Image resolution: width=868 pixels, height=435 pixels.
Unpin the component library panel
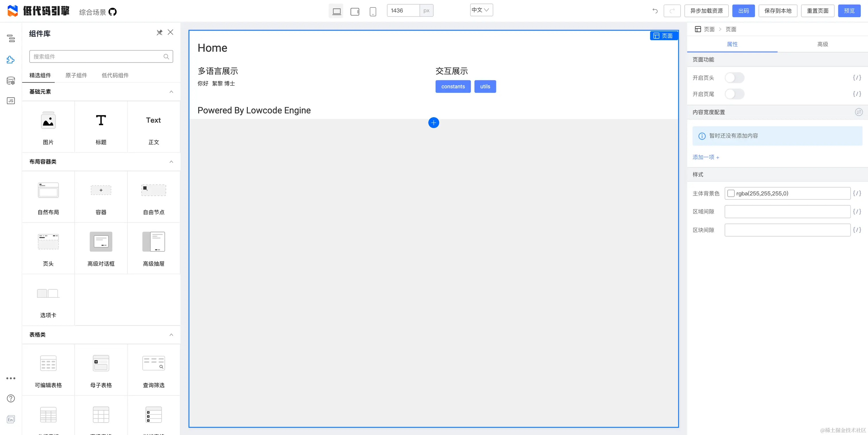click(159, 32)
